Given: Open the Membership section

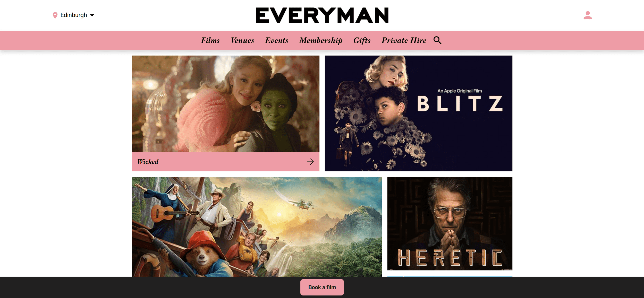Looking at the screenshot, I should pyautogui.click(x=321, y=40).
